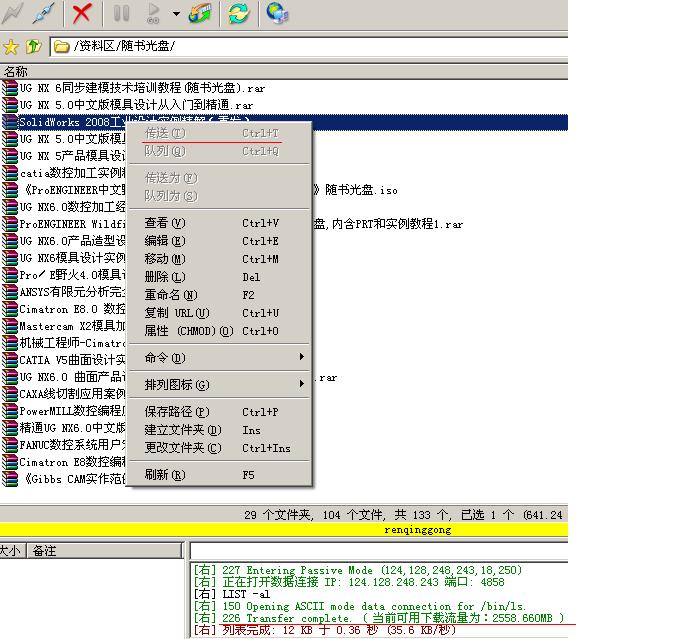This screenshot has height=639, width=685.
Task: Click archive icon of 《ProENGINEER中文 row
Action: click(x=10, y=190)
